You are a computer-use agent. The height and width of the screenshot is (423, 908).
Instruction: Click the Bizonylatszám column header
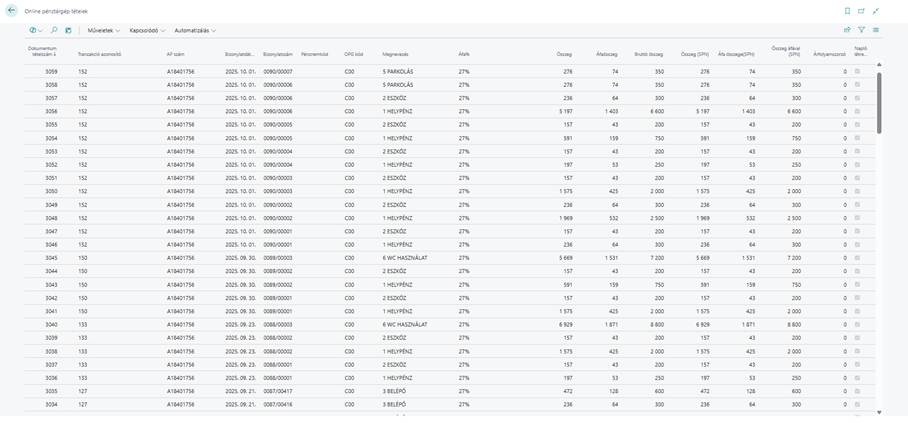click(x=276, y=54)
